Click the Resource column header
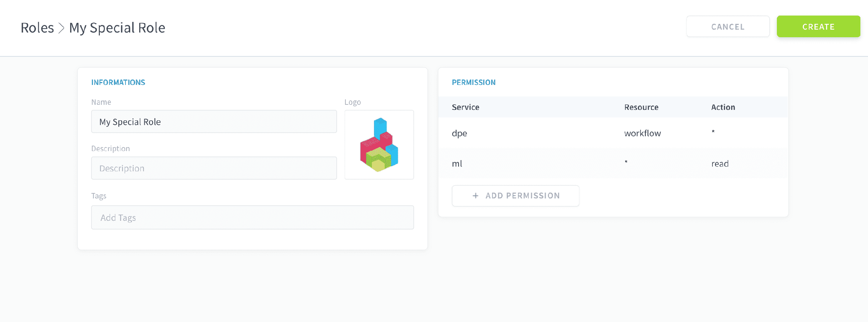 (641, 107)
